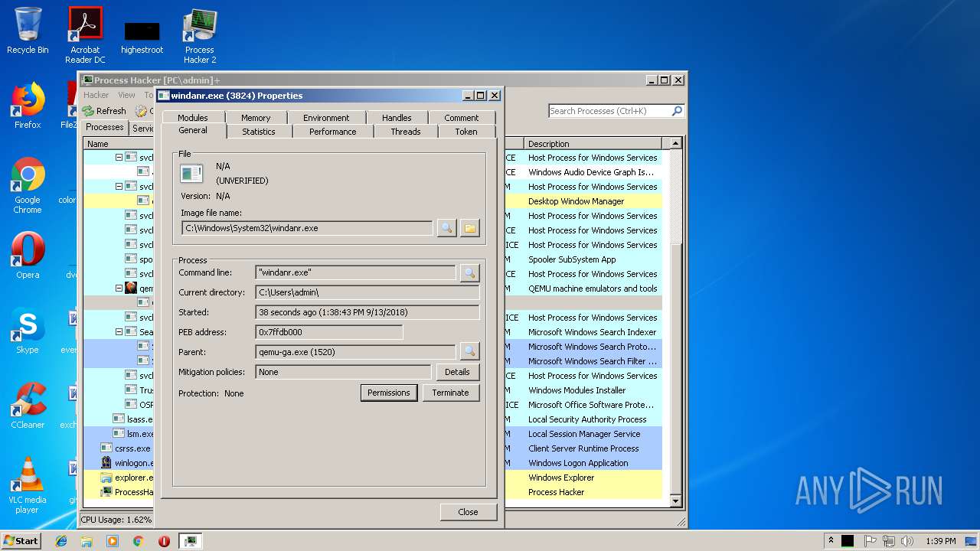
Task: Click Internet Explorer taskbar icon
Action: click(x=61, y=541)
